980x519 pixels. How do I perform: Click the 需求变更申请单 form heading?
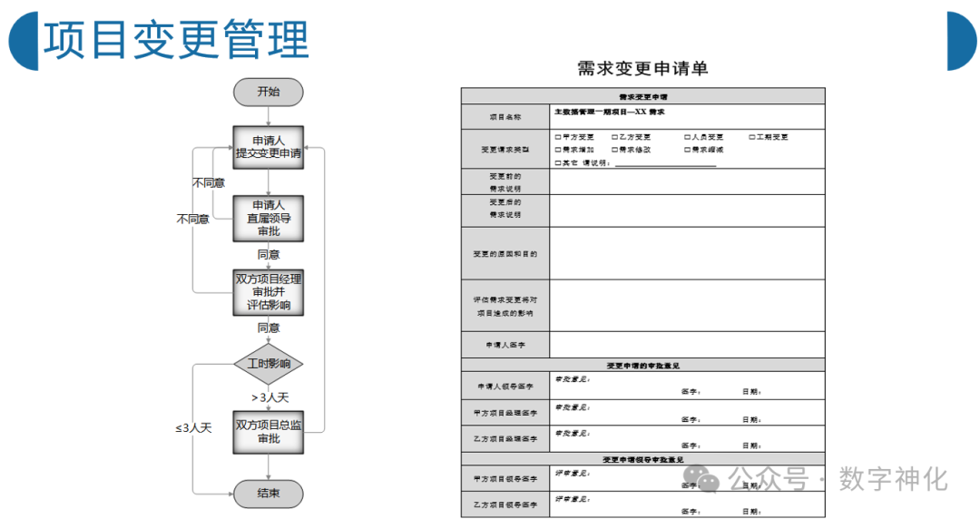pos(642,68)
